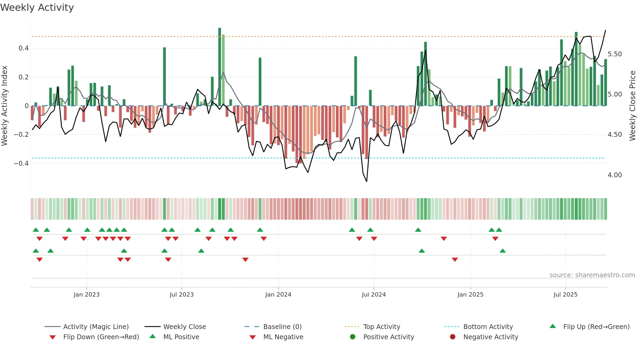
Task: Toggle Flip Up (Red→Green) legend entry
Action: (590, 327)
